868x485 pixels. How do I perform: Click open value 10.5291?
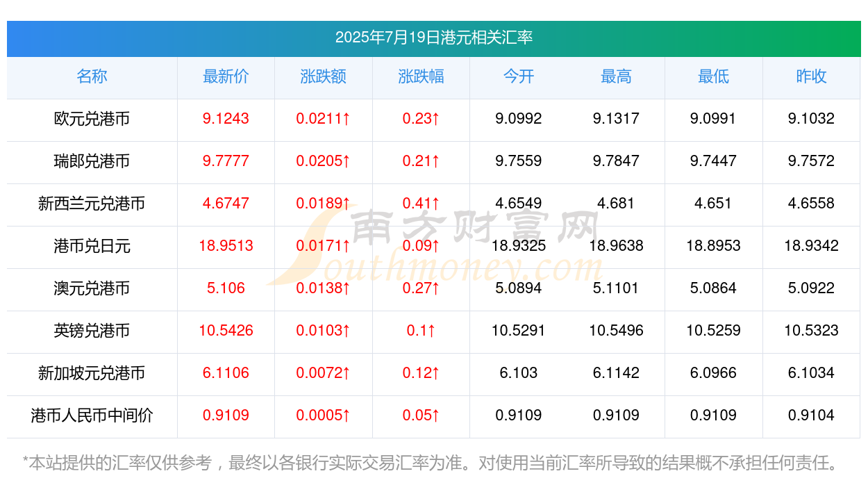pyautogui.click(x=519, y=331)
